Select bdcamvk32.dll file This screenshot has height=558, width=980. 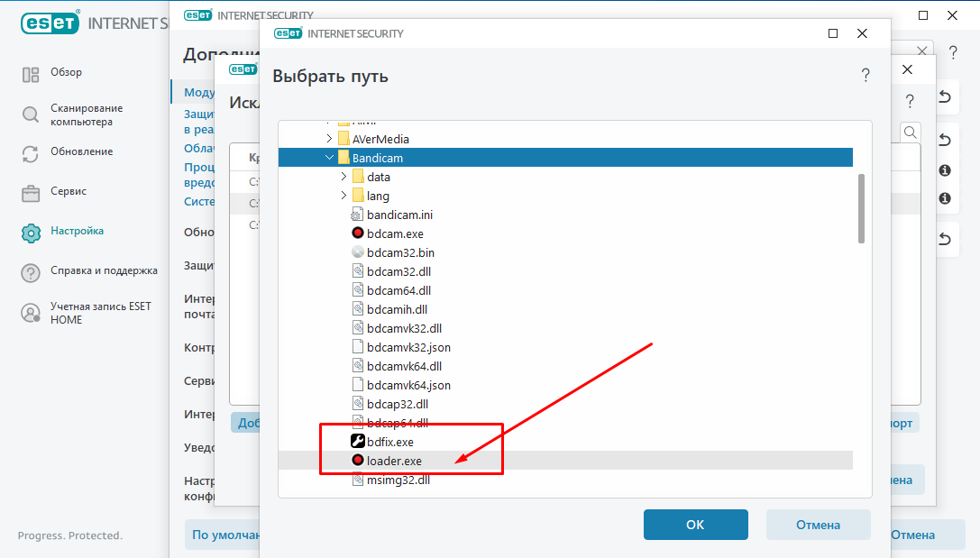coord(404,328)
